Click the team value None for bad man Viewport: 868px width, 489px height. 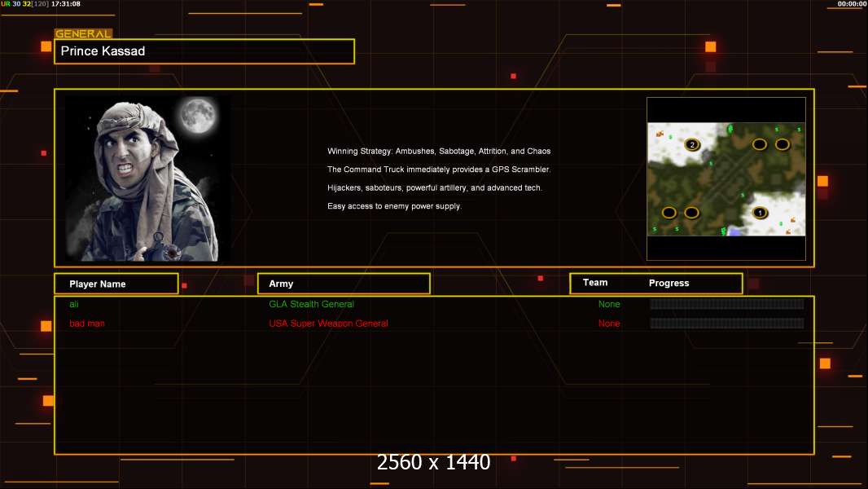pyautogui.click(x=609, y=324)
